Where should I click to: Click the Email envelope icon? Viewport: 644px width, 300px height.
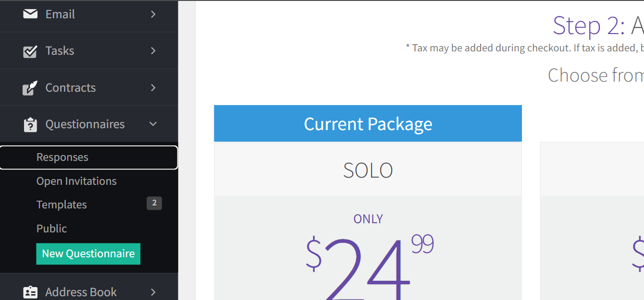tap(30, 14)
